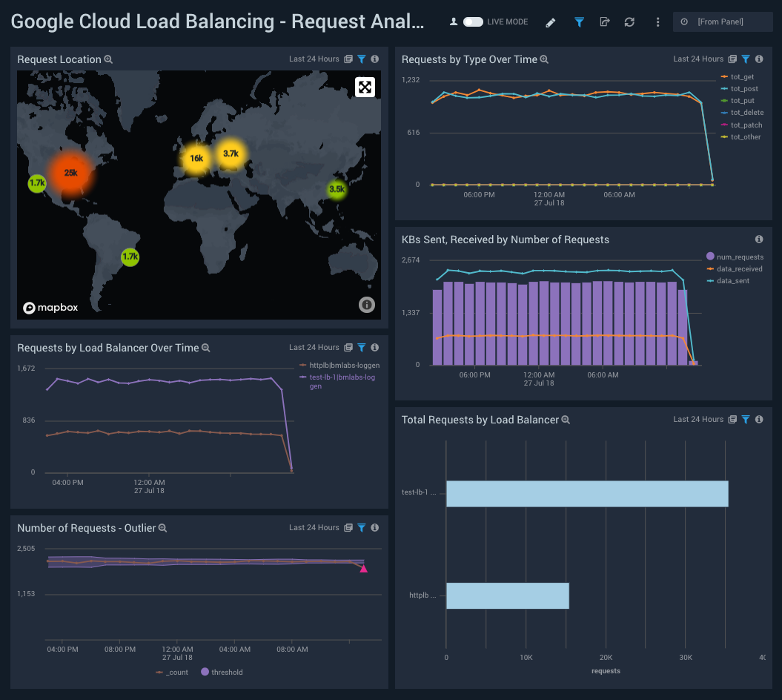Click the info icon on the KBs Sent panel
Image resolution: width=782 pixels, height=700 pixels.
tap(758, 239)
